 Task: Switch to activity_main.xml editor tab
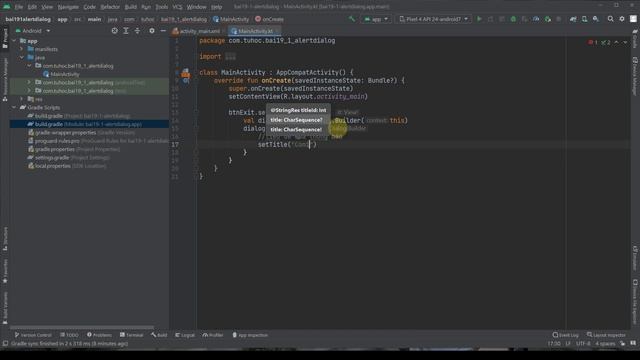pyautogui.click(x=197, y=31)
